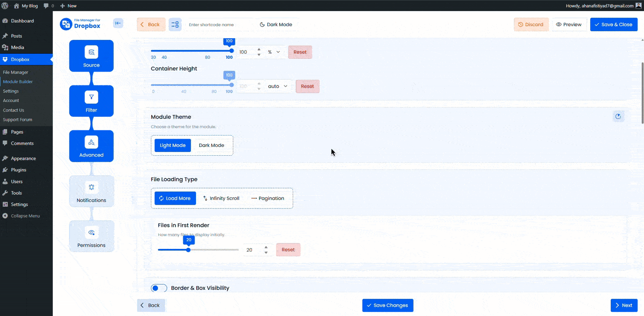Toggle Dark Mode in the top bar

point(277,24)
